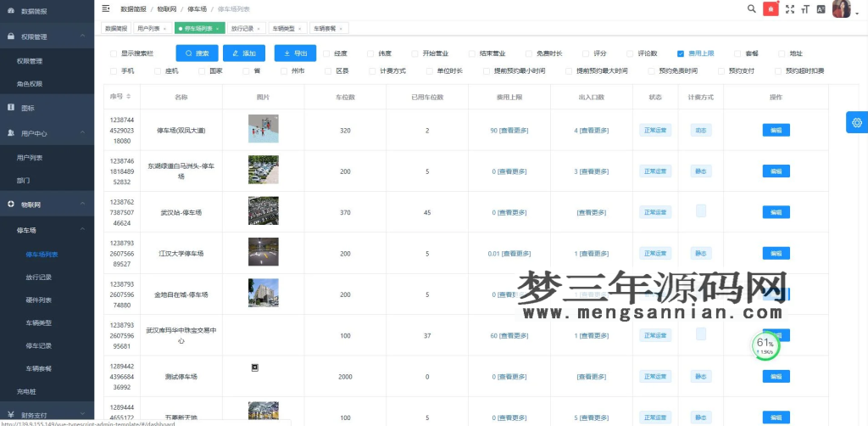Click the 61% circular progress widget
This screenshot has width=868, height=426.
[765, 345]
